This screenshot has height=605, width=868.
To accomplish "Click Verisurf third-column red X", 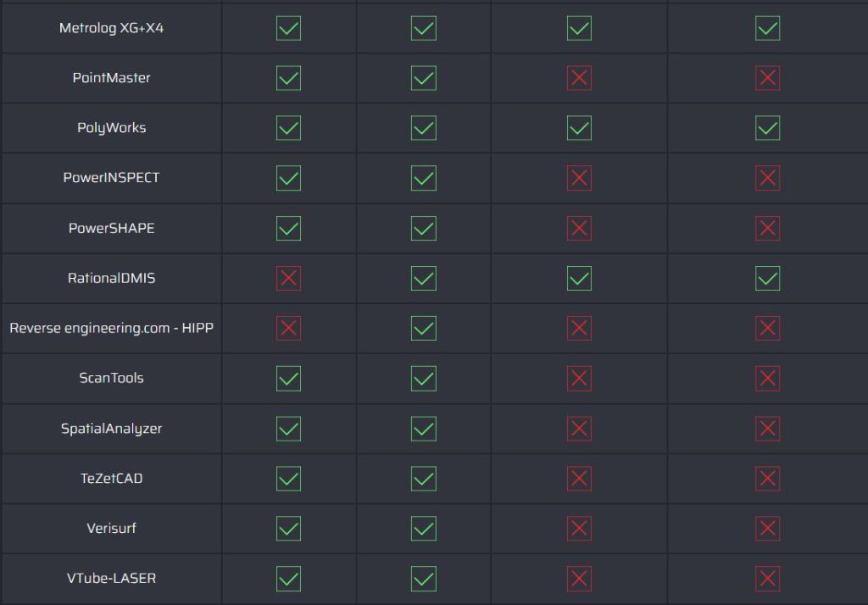I will [x=579, y=529].
